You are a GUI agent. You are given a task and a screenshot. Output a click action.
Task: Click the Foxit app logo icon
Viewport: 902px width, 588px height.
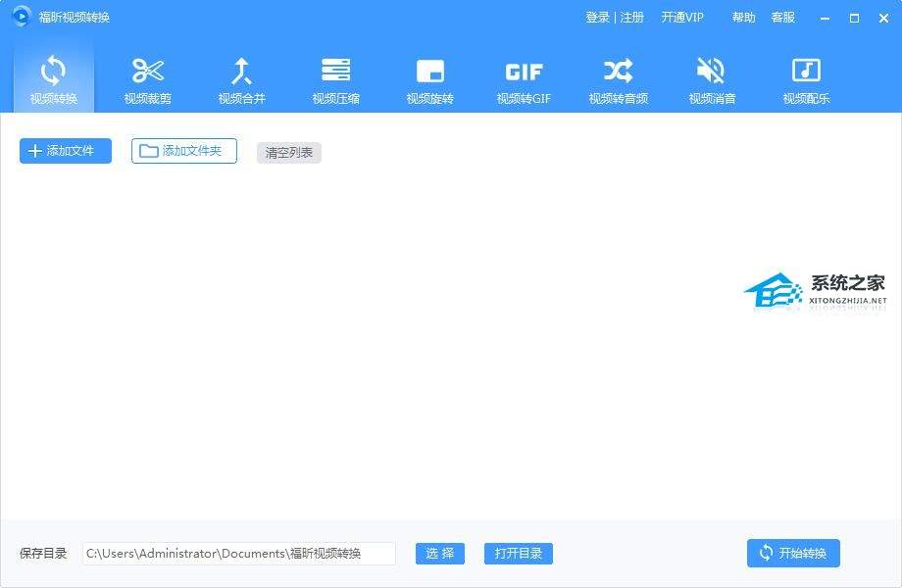click(22, 17)
